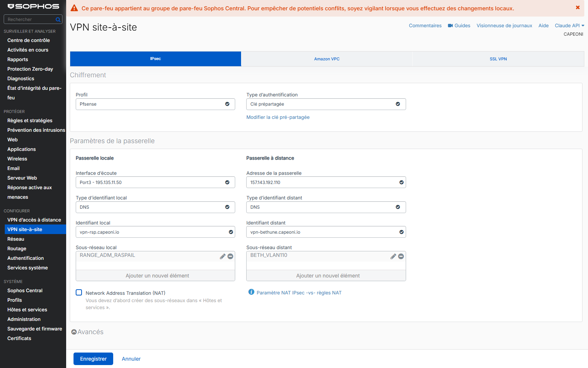This screenshot has height=368, width=588.
Task: Open Routage in sidebar
Action: 17,249
